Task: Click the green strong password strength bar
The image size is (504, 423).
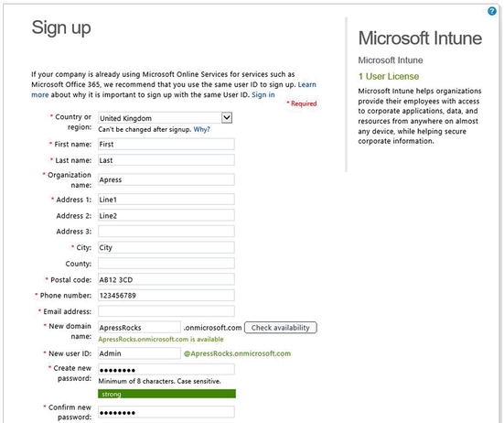Action: tap(166, 394)
